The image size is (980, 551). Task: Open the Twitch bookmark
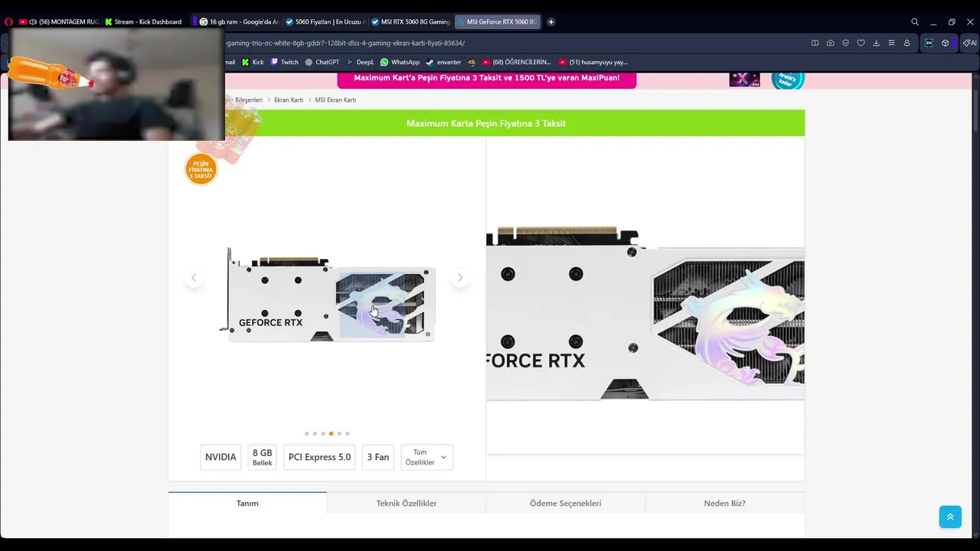tap(284, 62)
